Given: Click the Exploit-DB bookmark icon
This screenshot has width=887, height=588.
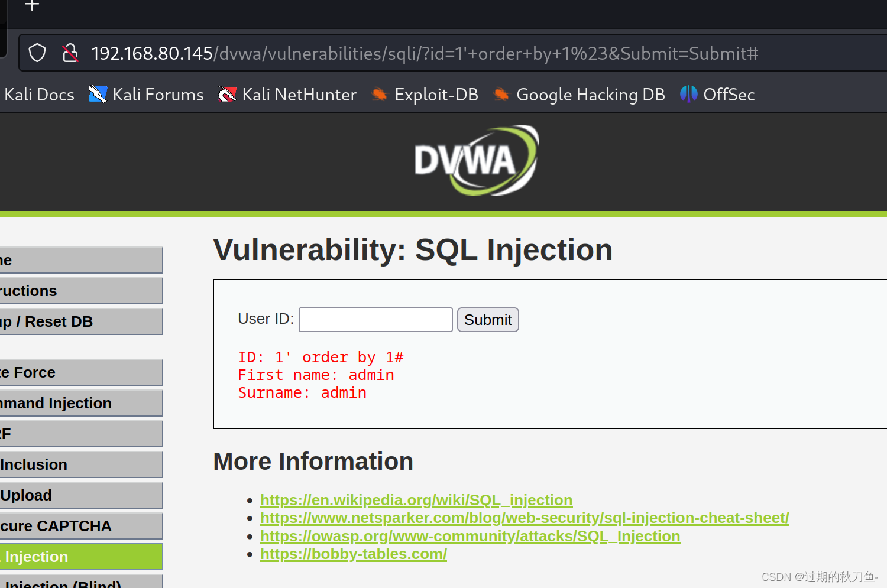Looking at the screenshot, I should click(x=379, y=94).
